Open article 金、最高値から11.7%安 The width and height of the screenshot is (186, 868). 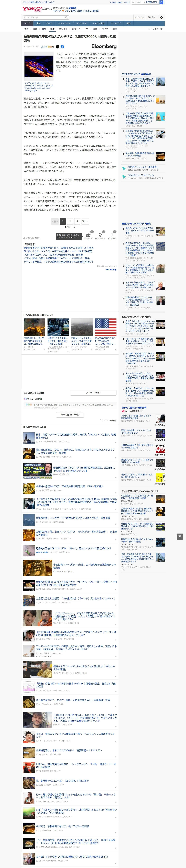click(62, 781)
